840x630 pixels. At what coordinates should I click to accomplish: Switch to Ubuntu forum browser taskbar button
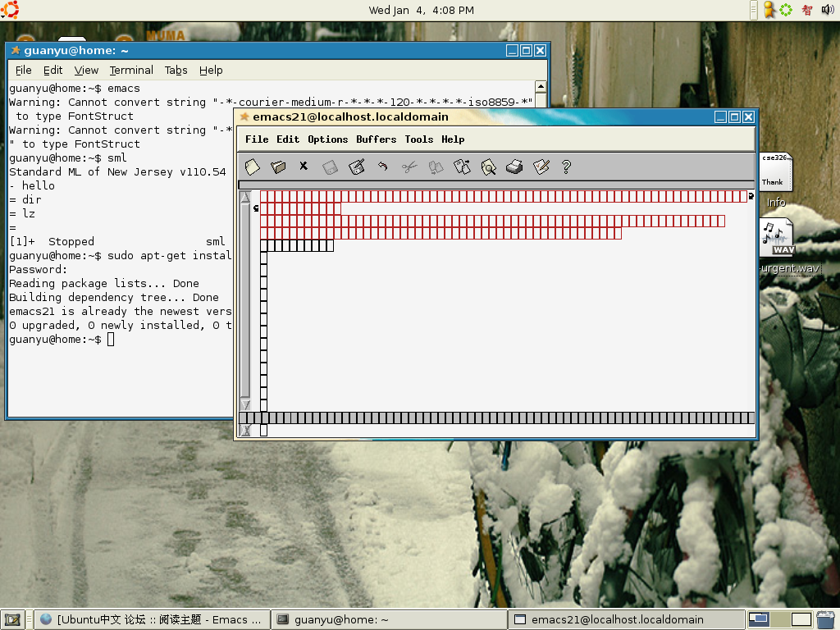point(152,620)
